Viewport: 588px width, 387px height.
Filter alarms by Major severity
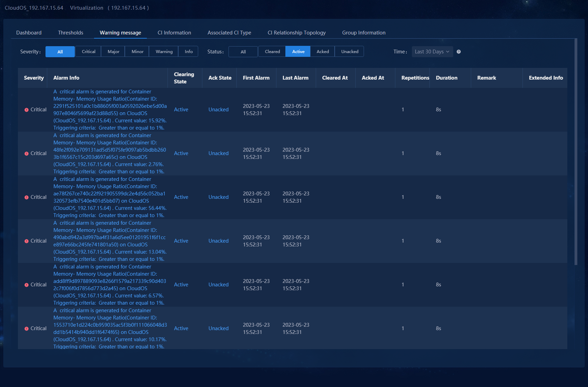click(x=113, y=52)
